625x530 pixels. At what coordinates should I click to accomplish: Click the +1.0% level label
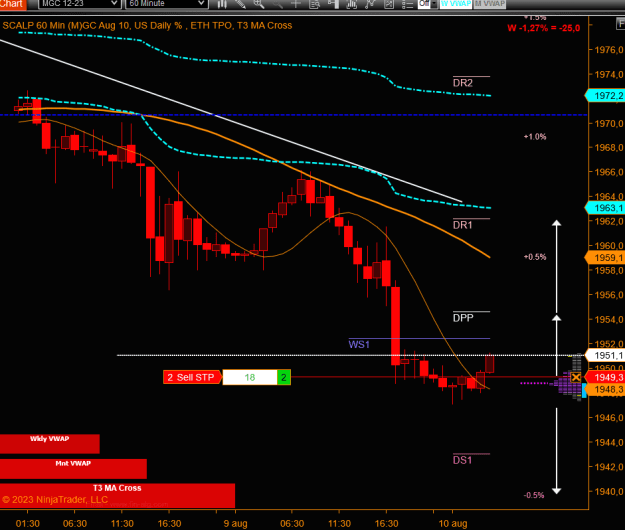coord(535,137)
